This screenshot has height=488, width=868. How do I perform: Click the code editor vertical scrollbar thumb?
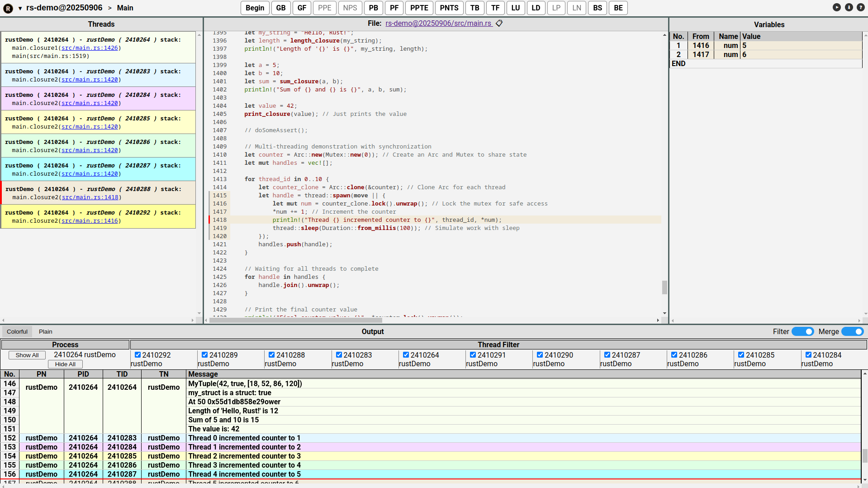tap(664, 287)
